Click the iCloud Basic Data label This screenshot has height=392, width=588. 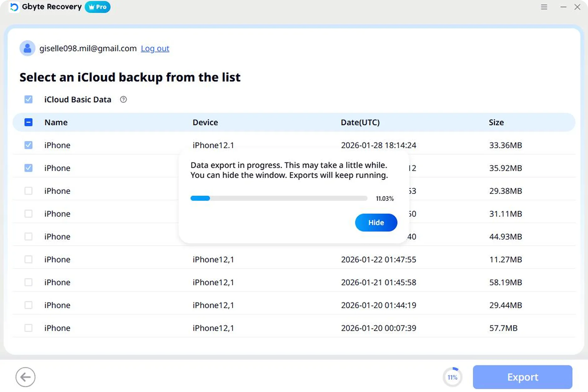pyautogui.click(x=78, y=99)
